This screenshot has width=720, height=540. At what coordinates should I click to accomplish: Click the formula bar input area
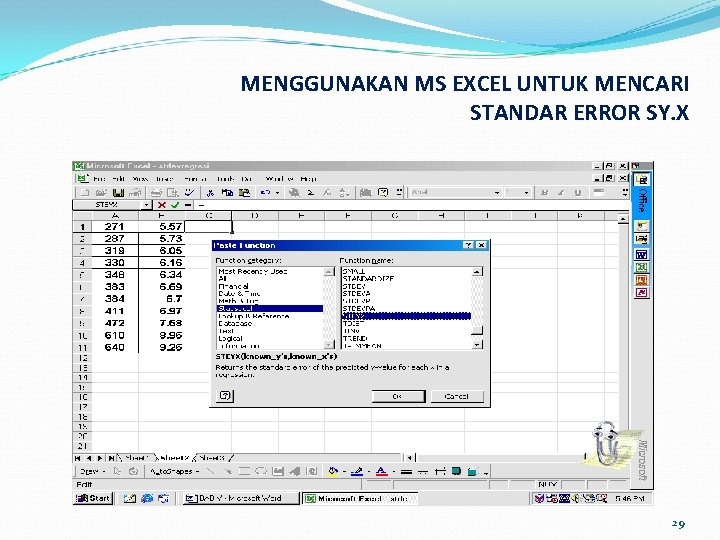(x=411, y=205)
